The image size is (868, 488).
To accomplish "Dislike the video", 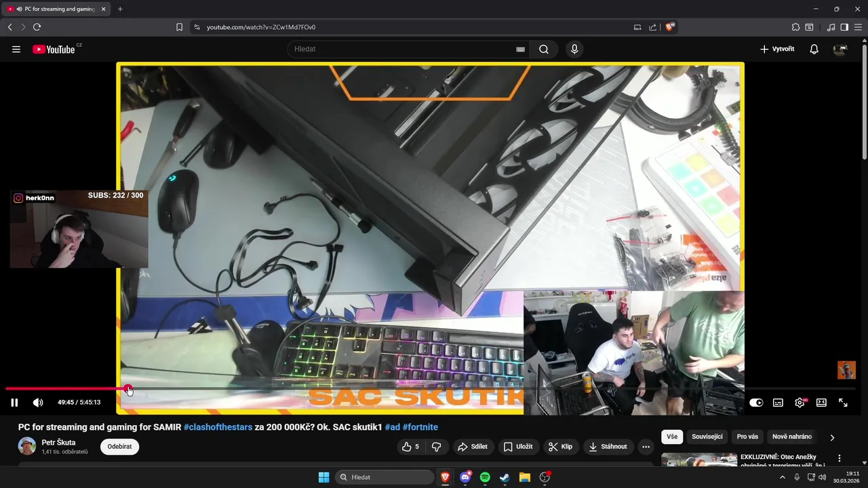I will tap(436, 447).
